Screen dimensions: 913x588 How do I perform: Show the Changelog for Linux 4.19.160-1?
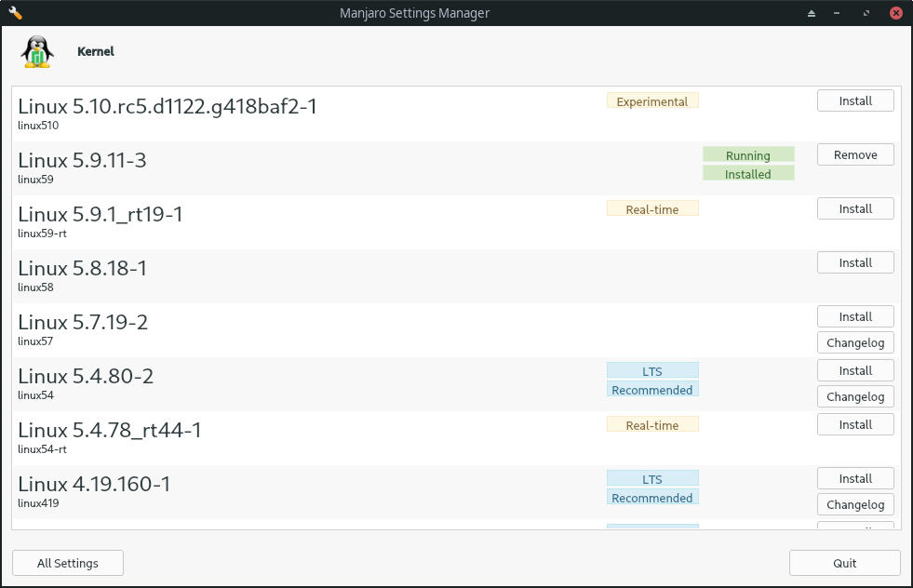[x=855, y=505]
